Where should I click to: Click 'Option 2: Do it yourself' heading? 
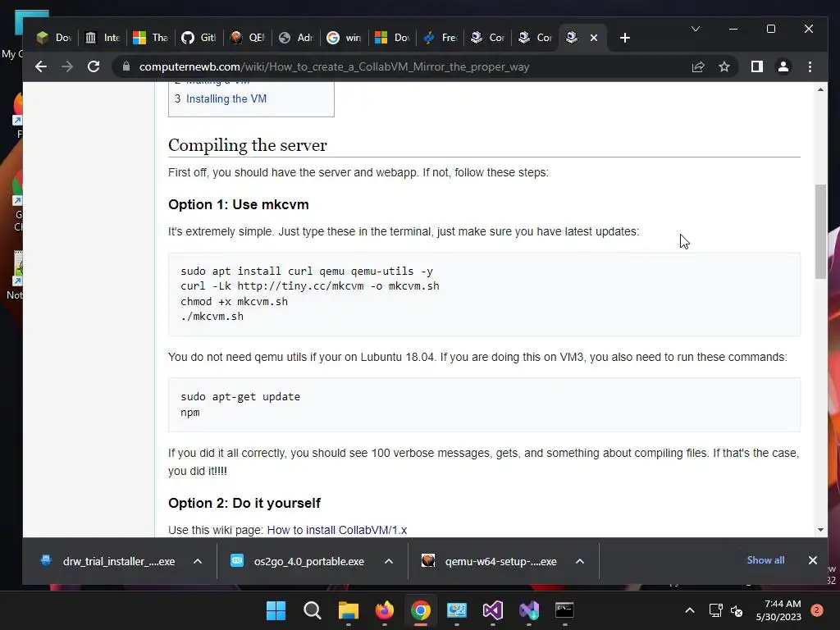(x=244, y=503)
